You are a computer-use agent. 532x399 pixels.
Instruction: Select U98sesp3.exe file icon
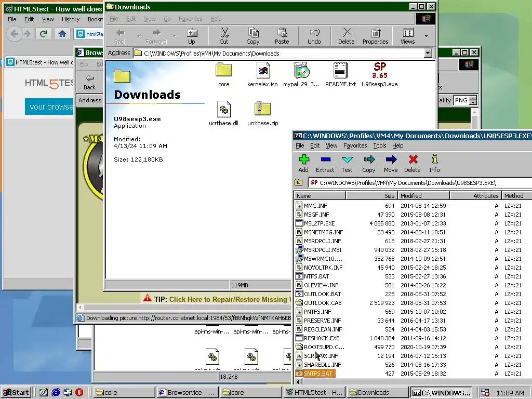pos(380,75)
